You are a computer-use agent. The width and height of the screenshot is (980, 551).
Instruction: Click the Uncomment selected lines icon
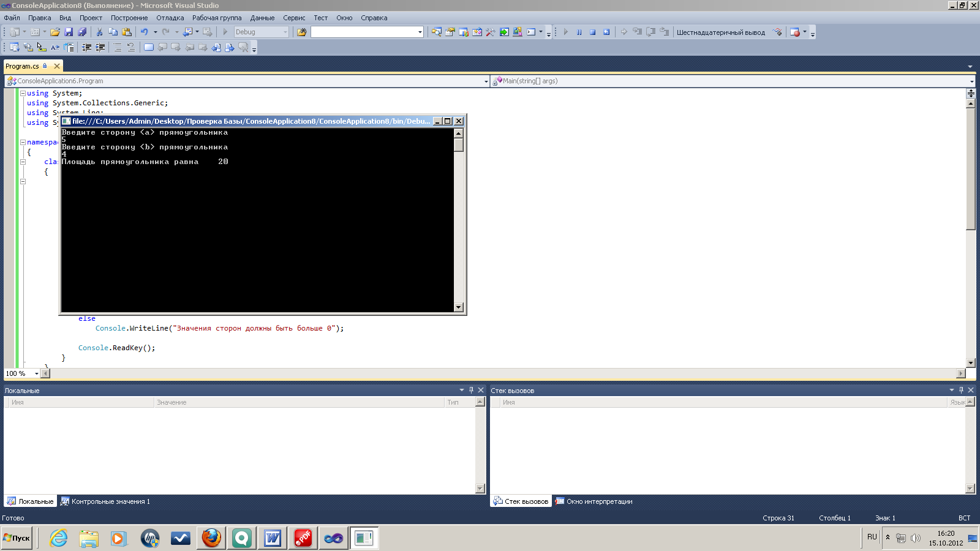[x=131, y=47]
